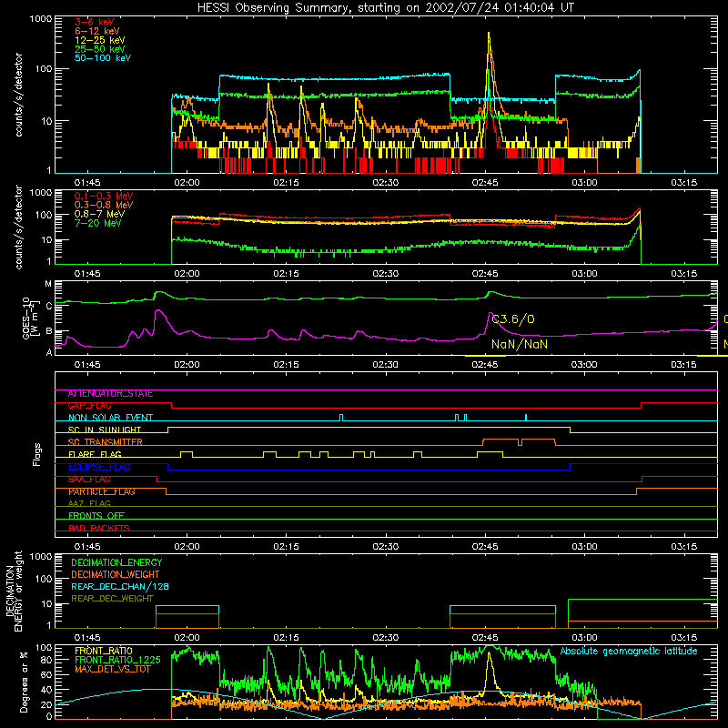Select the BAD_PACKETS flag label

pyautogui.click(x=99, y=528)
